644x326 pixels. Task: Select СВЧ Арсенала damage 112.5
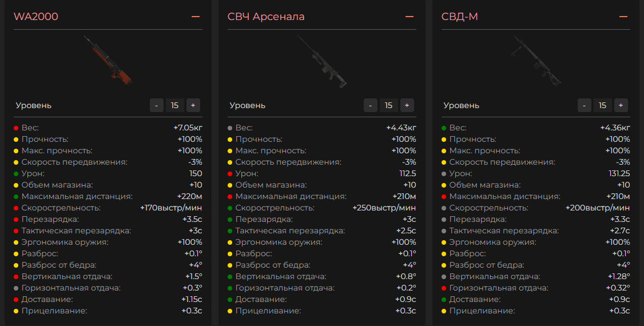pyautogui.click(x=408, y=174)
